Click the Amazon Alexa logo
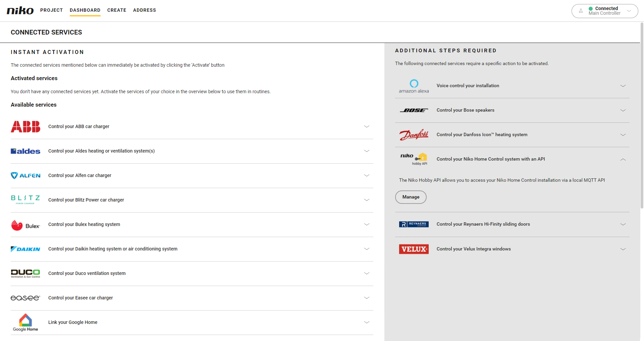 [x=414, y=86]
